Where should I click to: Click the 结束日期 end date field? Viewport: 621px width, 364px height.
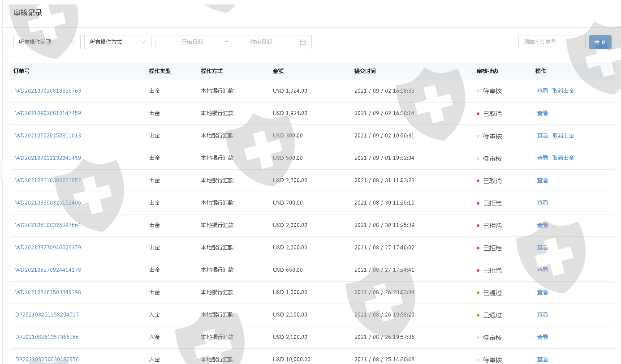click(261, 42)
